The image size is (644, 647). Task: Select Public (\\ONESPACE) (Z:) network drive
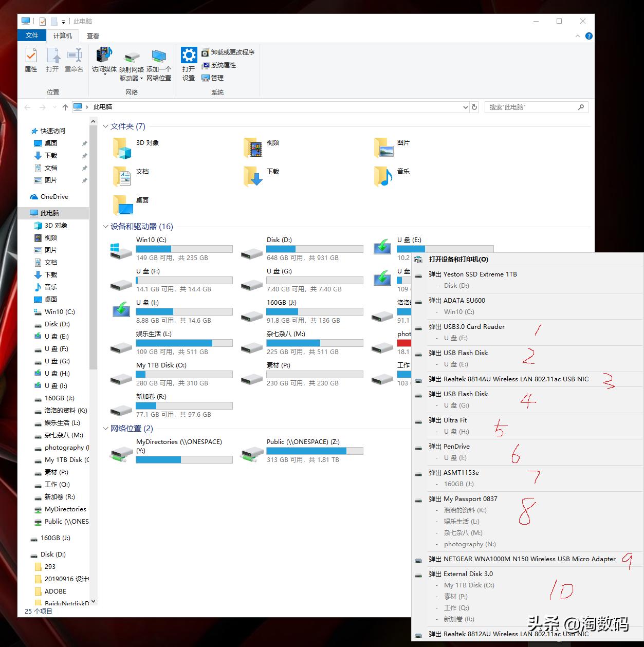[302, 451]
